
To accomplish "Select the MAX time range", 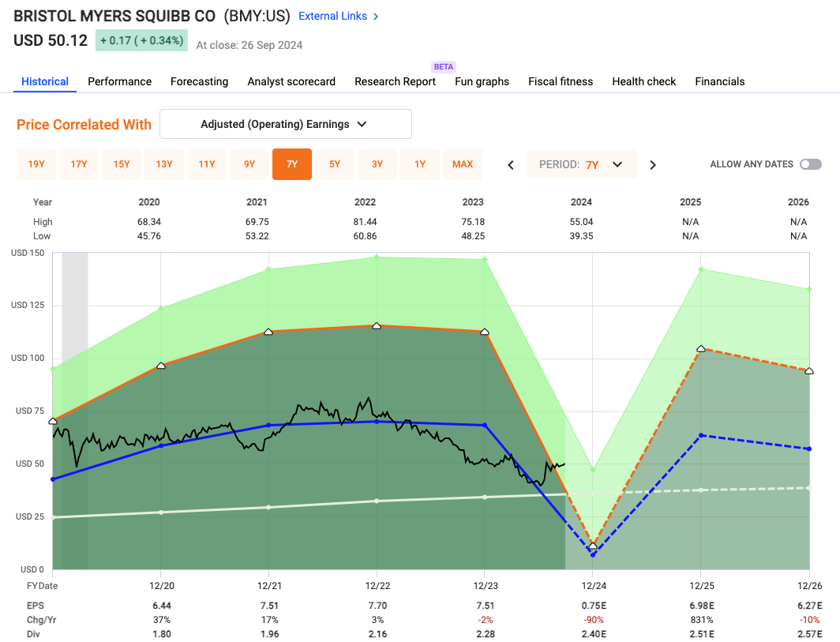I will [x=463, y=164].
